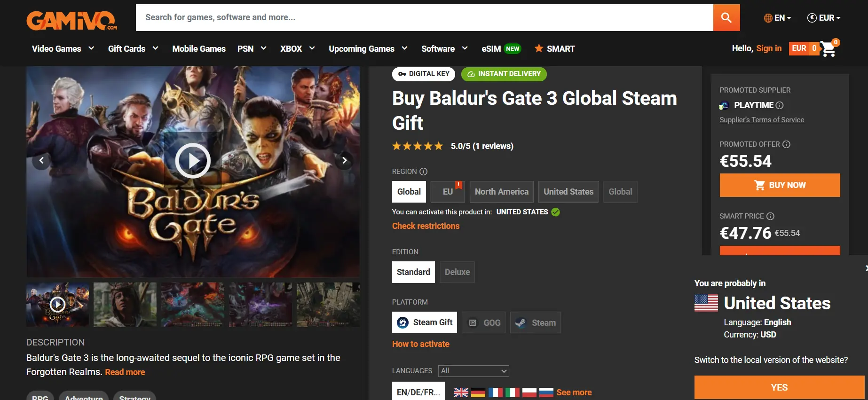Click the five-star rating icons
Image resolution: width=868 pixels, height=400 pixels.
click(418, 146)
